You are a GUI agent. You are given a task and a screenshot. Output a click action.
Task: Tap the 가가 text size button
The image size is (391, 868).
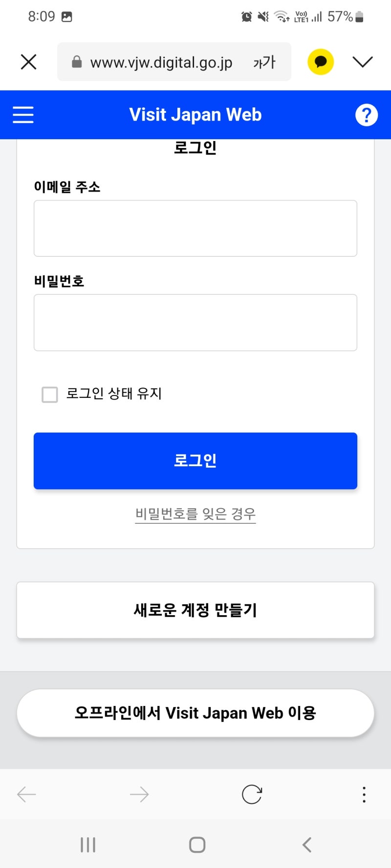coord(264,62)
